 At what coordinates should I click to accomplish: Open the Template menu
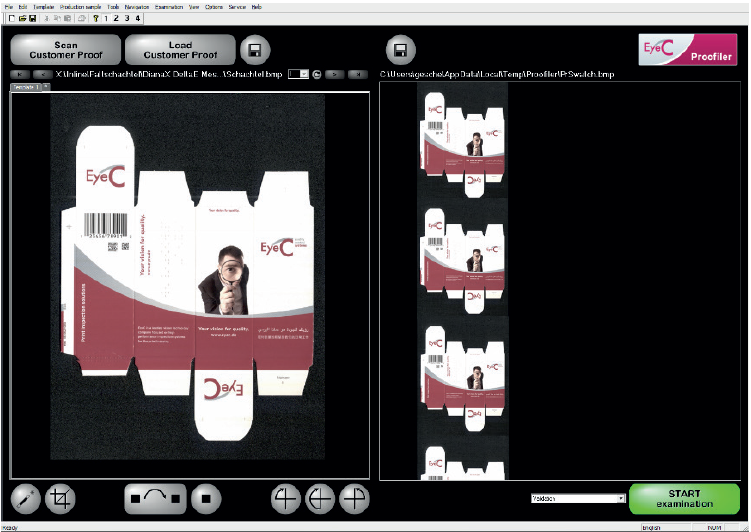(x=44, y=7)
